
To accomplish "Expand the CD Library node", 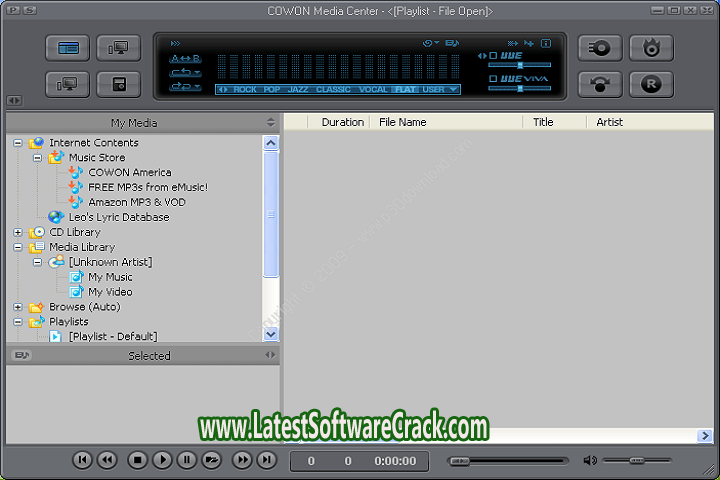I will (17, 232).
